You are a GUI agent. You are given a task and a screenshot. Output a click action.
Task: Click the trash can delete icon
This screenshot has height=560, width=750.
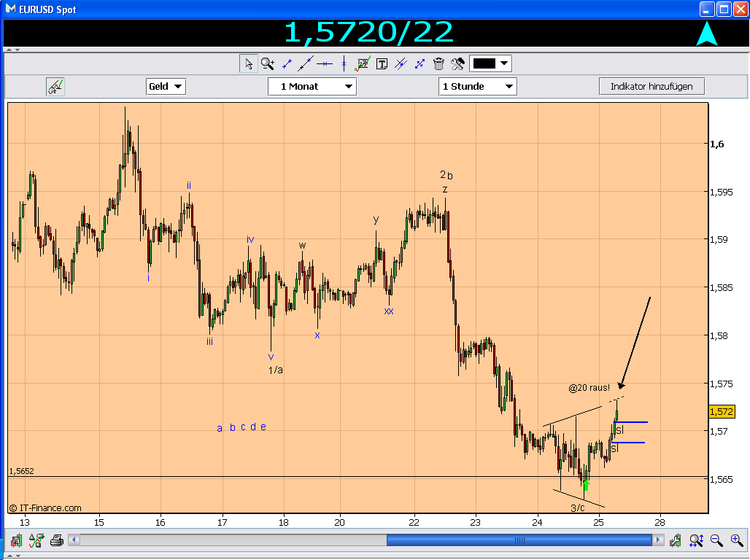coord(438,63)
